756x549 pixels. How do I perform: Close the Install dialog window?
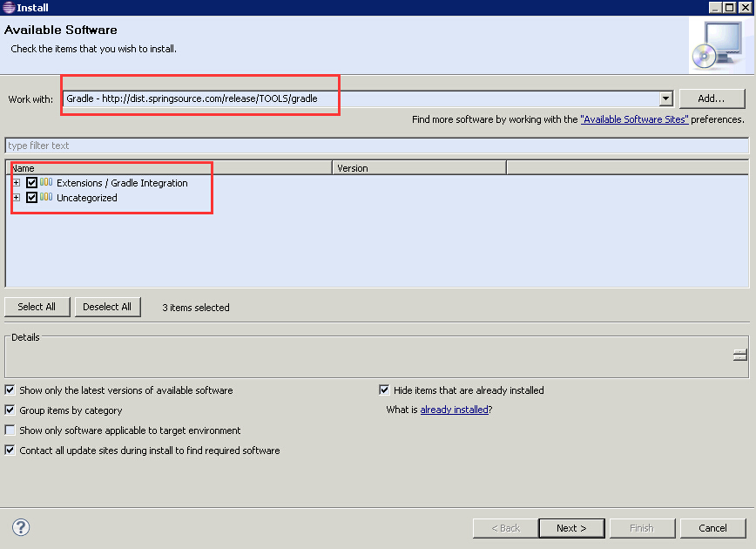[745, 7]
